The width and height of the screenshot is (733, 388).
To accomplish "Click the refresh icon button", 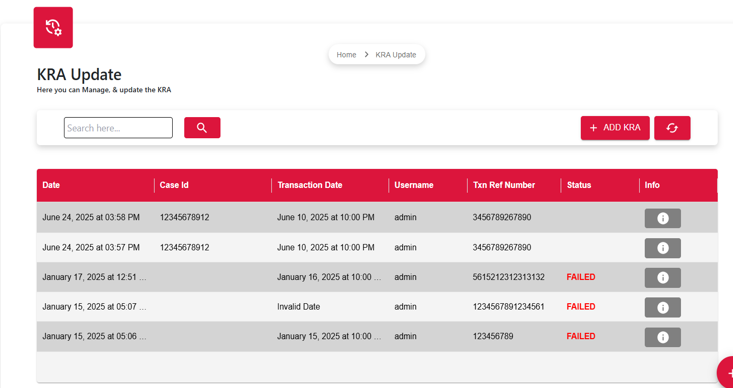I will 672,128.
